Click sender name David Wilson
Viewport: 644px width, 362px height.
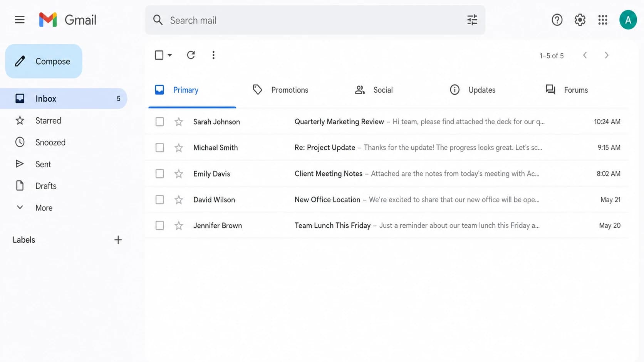[x=214, y=200]
